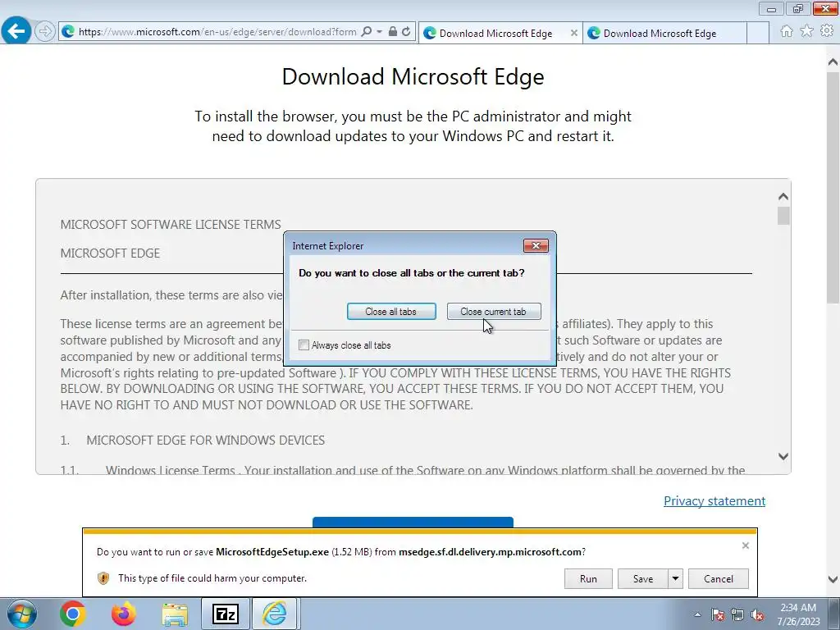Click Save in the download bar
Viewport: 840px width, 630px height.
pyautogui.click(x=643, y=578)
